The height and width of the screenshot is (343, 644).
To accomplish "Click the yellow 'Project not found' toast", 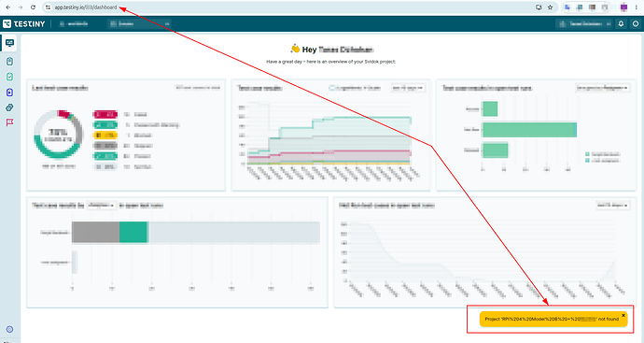I will tap(553, 319).
